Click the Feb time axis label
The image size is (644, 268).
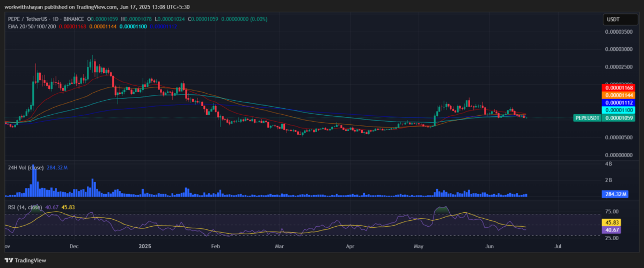(216, 246)
